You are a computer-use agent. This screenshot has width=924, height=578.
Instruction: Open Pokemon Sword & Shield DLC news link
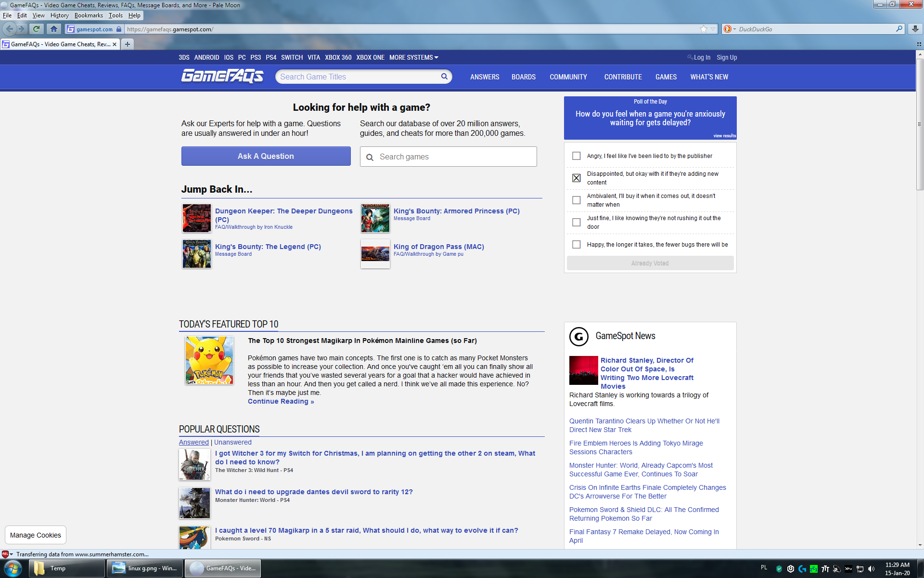click(x=644, y=514)
